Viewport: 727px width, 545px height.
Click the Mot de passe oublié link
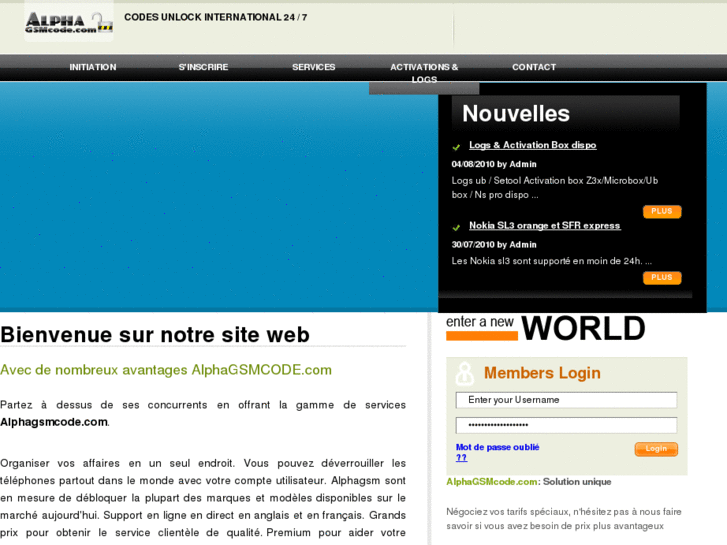click(x=497, y=452)
